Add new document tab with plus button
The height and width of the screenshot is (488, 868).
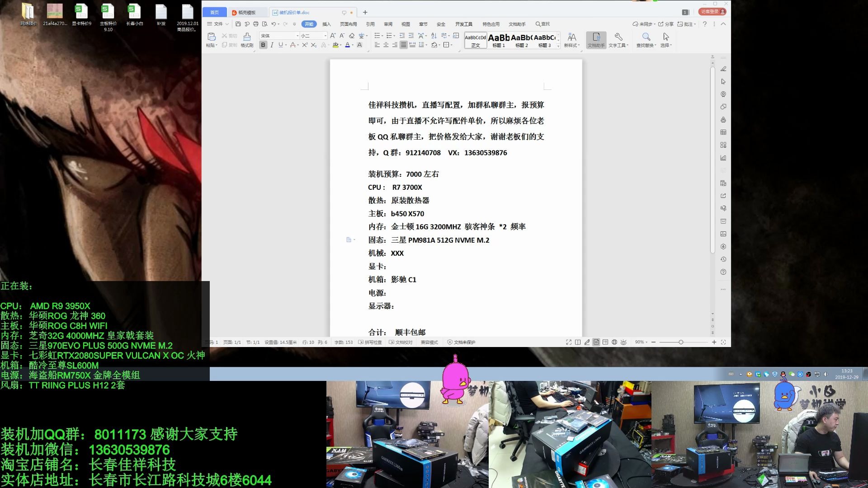[x=365, y=12]
